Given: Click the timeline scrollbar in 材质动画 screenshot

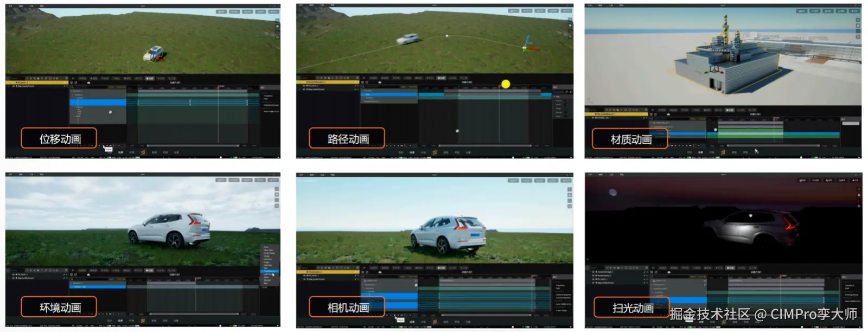Looking at the screenshot, I should pos(774,145).
